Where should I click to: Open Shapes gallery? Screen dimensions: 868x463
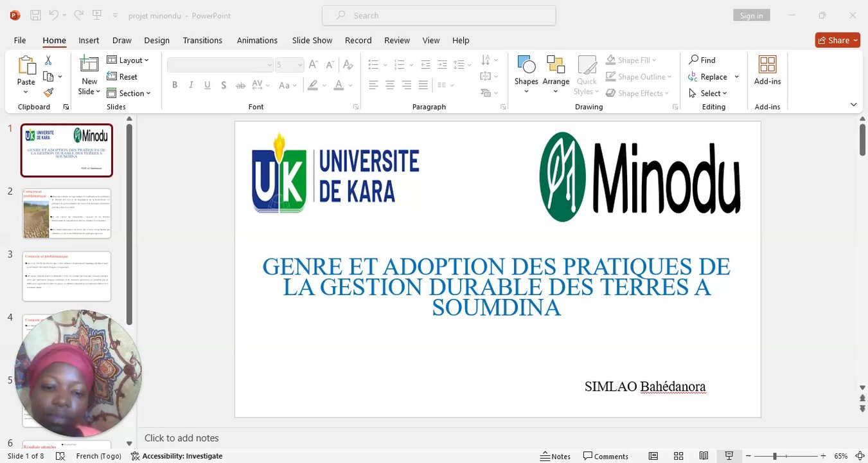pyautogui.click(x=526, y=75)
